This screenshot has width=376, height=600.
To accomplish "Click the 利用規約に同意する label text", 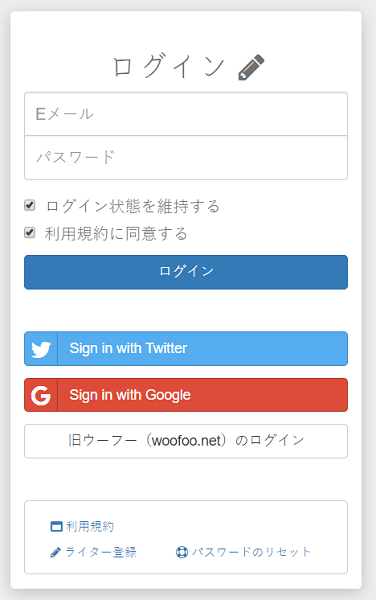I will pos(116,234).
